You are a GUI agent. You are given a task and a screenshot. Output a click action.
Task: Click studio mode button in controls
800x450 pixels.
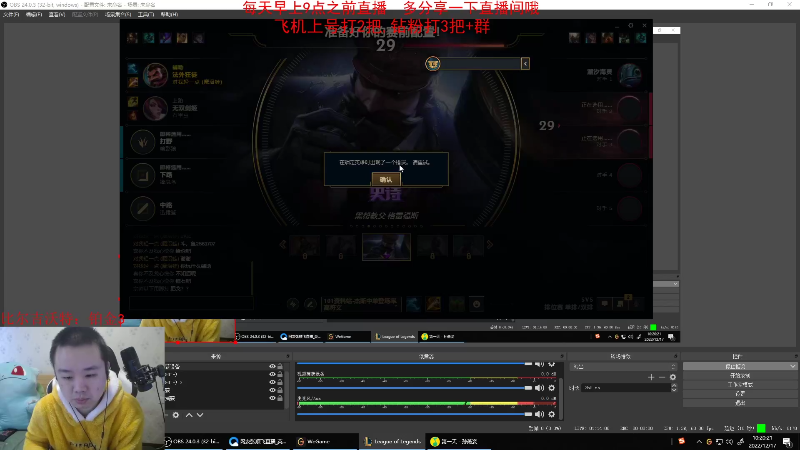click(740, 385)
